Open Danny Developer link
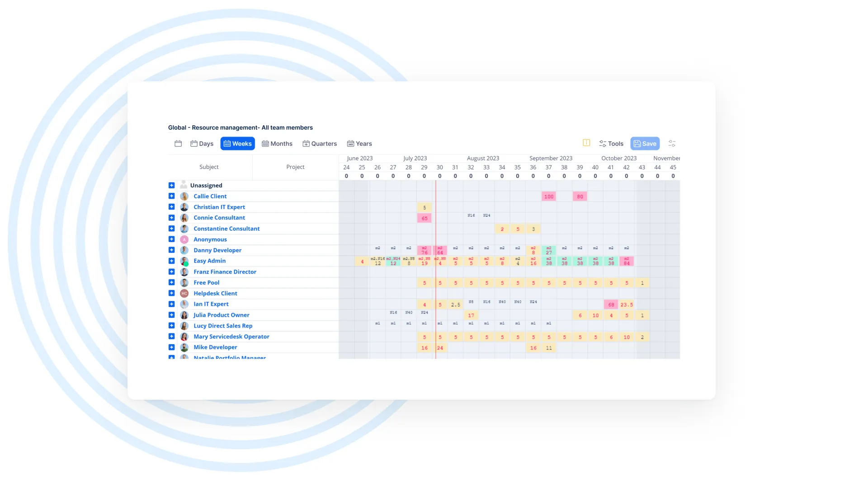This screenshot has height=486, width=868. pyautogui.click(x=217, y=250)
